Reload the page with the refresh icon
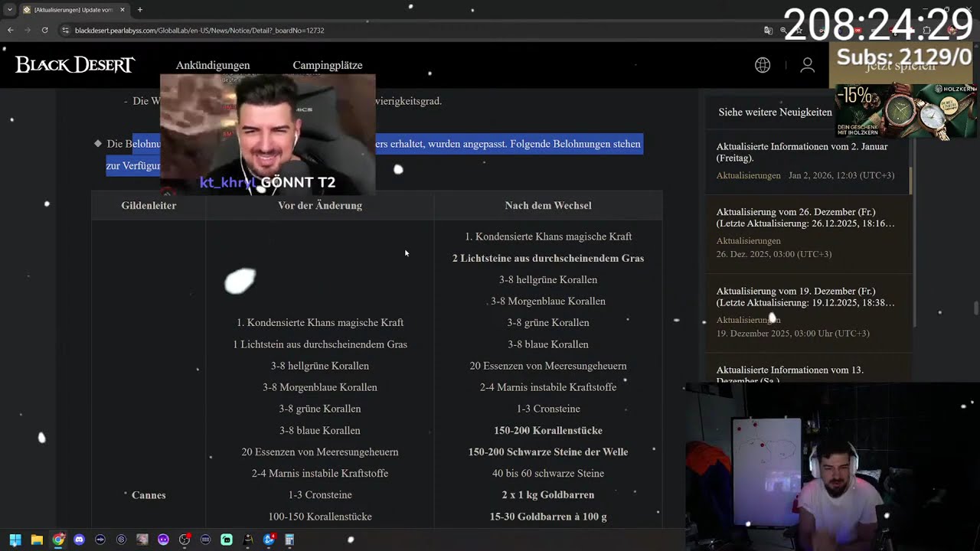This screenshot has height=551, width=980. click(x=45, y=30)
